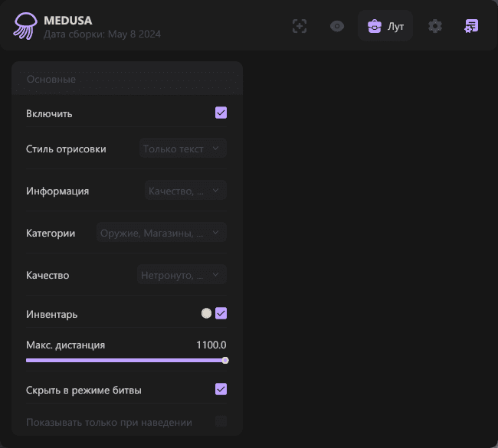Open the Категории dropdown
The image size is (498, 448).
[x=161, y=233]
